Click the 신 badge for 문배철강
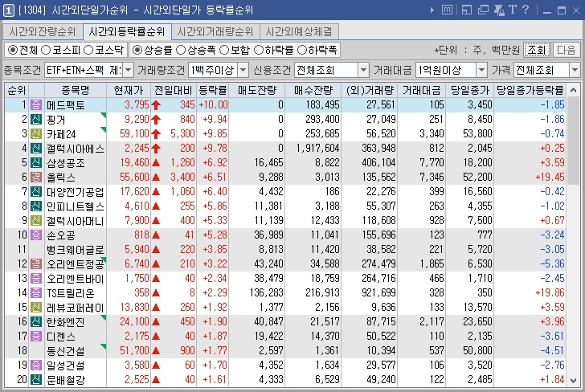585x392 pixels. (x=36, y=380)
